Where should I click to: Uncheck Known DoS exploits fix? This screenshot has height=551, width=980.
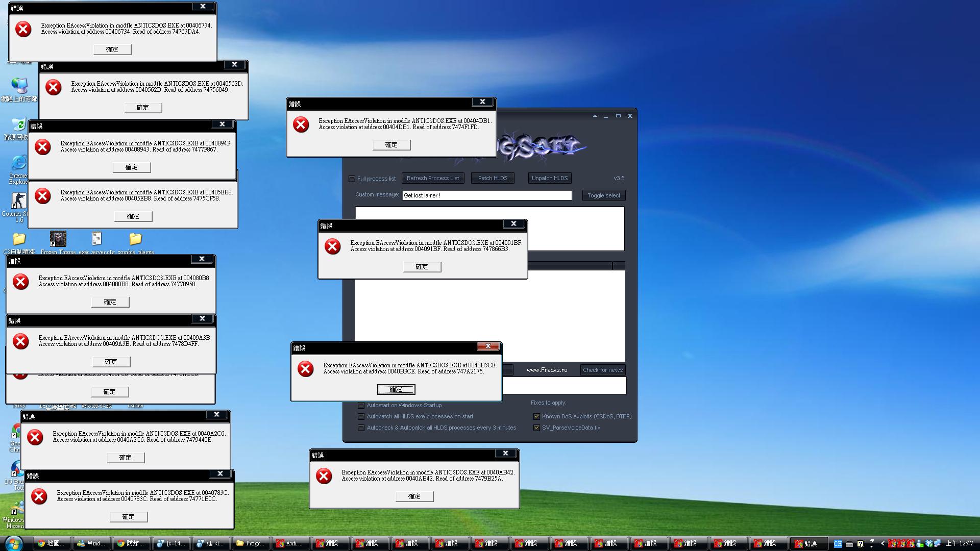click(x=536, y=416)
